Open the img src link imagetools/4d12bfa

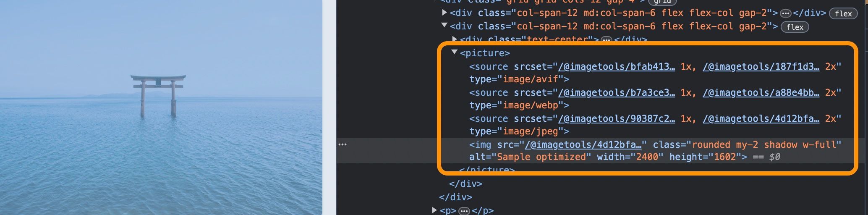pyautogui.click(x=583, y=144)
